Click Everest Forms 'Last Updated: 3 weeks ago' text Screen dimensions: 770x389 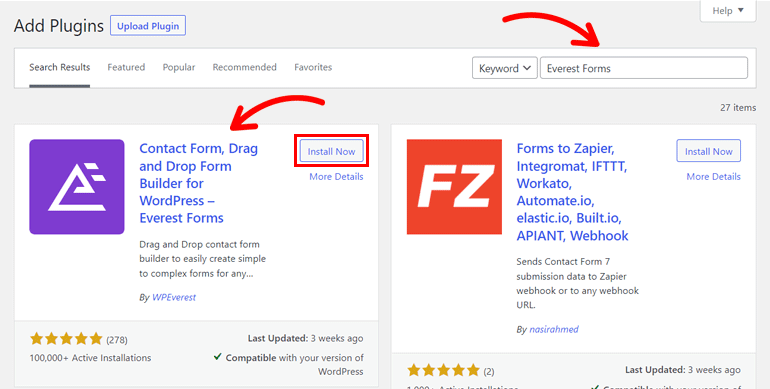(x=305, y=338)
